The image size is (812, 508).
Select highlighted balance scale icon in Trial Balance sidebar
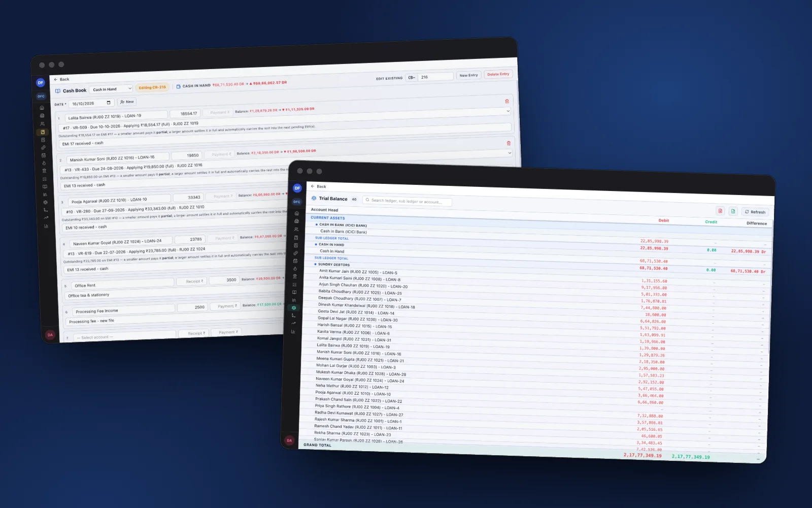[x=294, y=308]
